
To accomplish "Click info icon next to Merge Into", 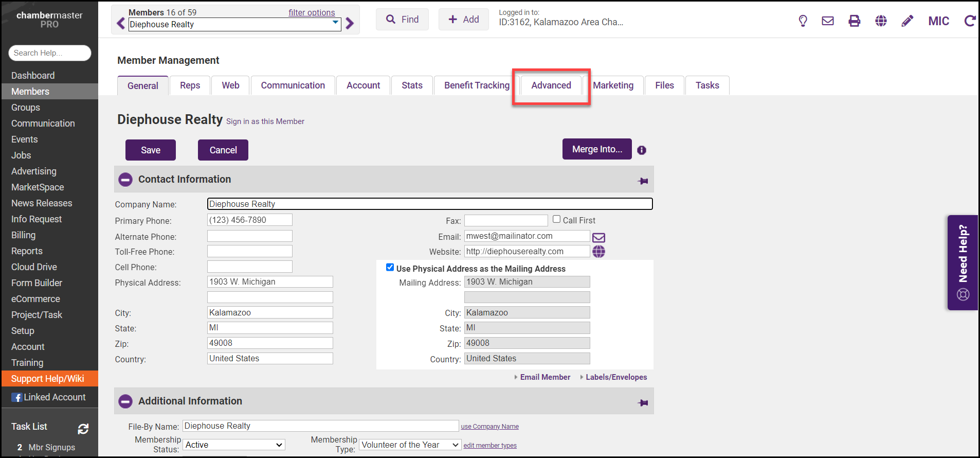I will (642, 150).
